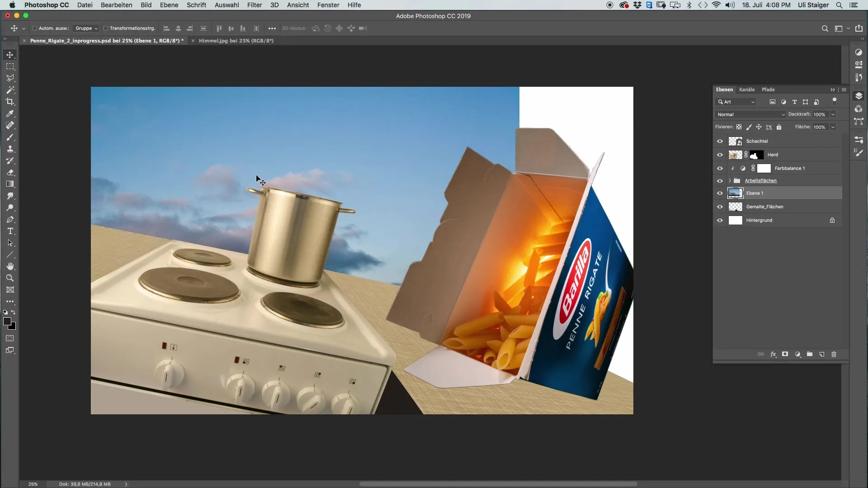Open the Art layer filter dropdown
Screen dimensions: 868x488
[x=736, y=102]
